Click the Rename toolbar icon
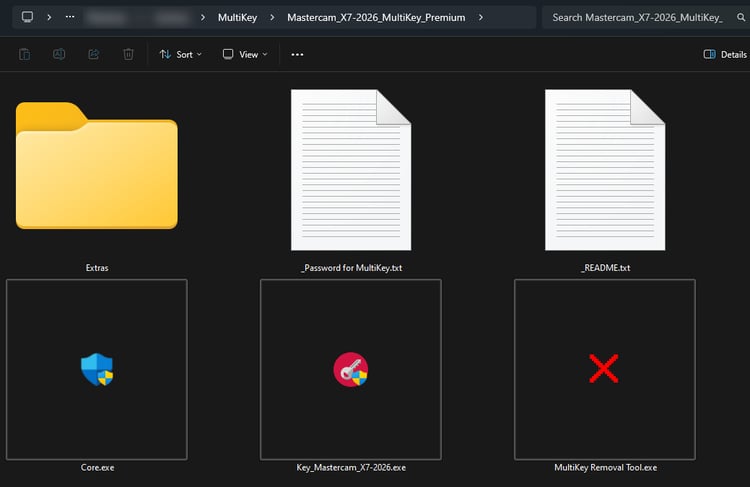Image resolution: width=750 pixels, height=487 pixels. pos(59,55)
